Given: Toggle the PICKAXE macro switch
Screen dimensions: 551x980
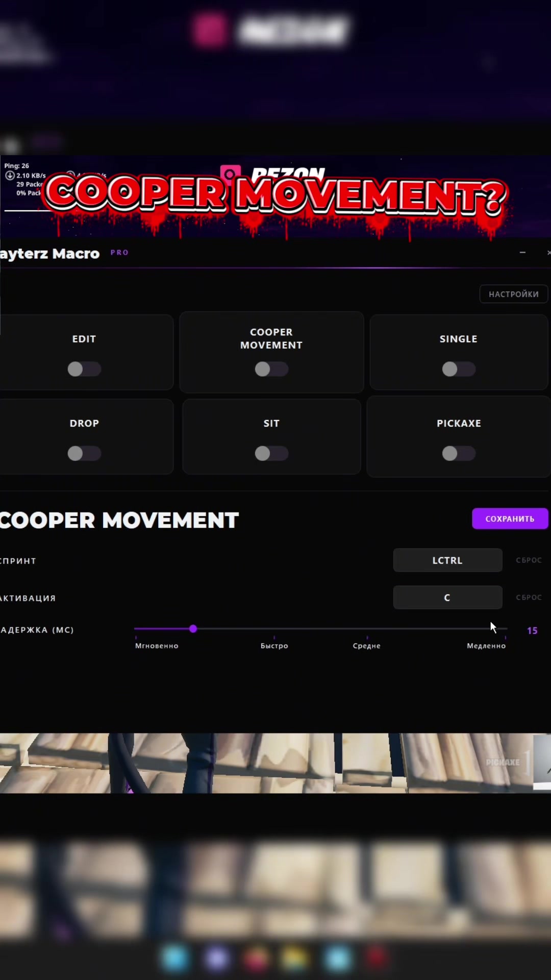Looking at the screenshot, I should point(459,453).
